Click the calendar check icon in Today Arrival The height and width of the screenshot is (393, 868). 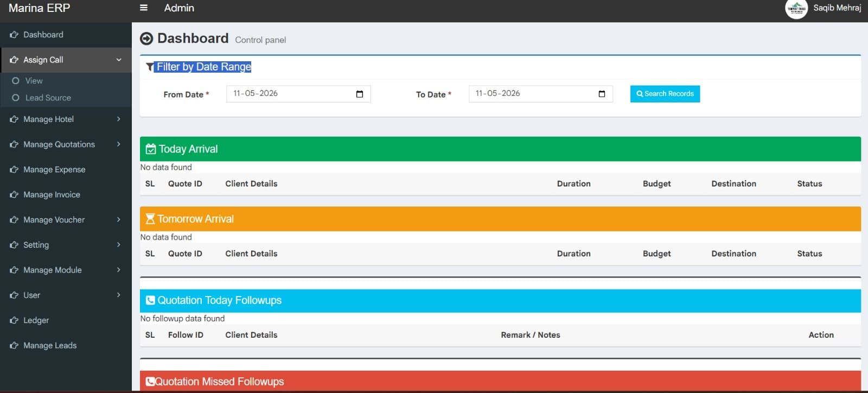point(151,149)
